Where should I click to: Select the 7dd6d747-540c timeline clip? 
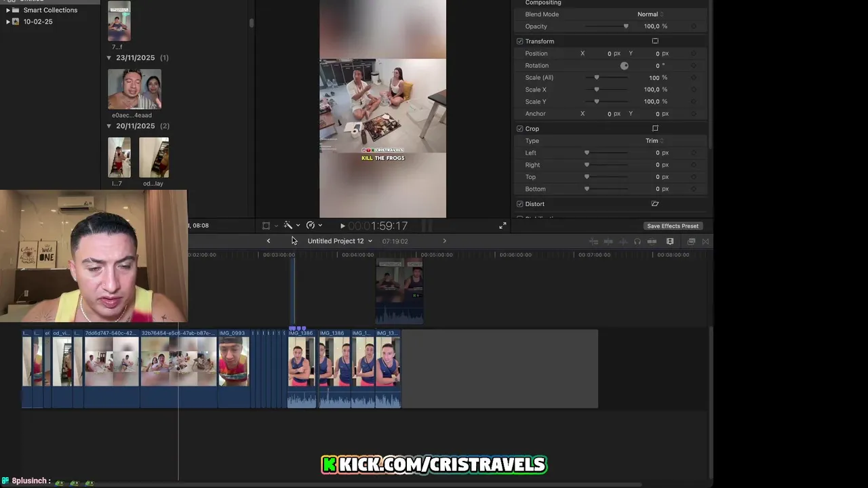coord(111,369)
